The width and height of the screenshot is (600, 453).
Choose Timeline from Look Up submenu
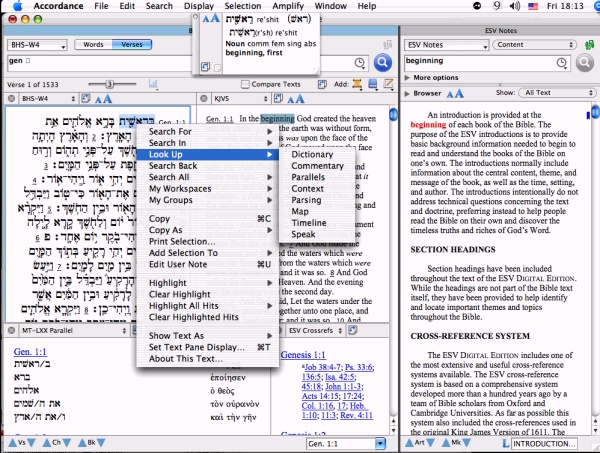(317, 223)
